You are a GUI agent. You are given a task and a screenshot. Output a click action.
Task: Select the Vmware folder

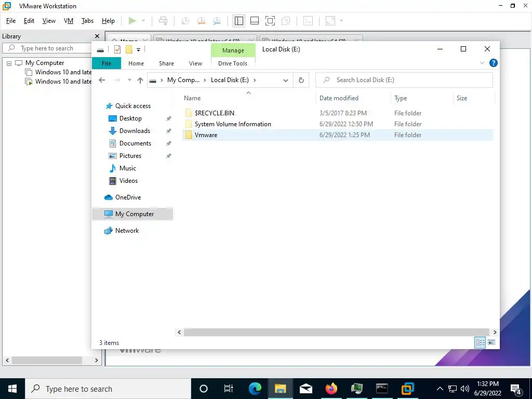click(x=338, y=135)
